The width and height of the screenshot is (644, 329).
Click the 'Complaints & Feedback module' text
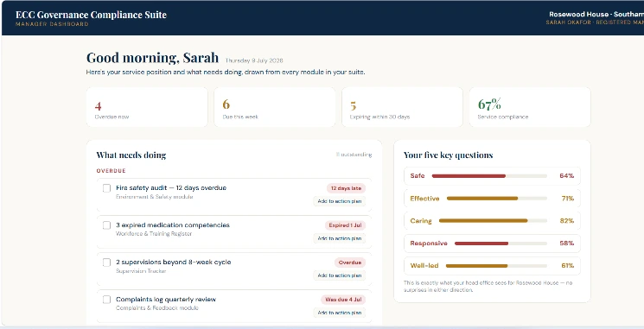[156, 308]
